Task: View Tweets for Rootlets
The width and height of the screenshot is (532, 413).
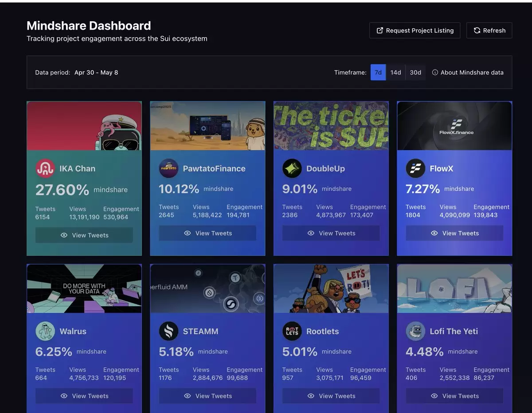Action: 331,396
